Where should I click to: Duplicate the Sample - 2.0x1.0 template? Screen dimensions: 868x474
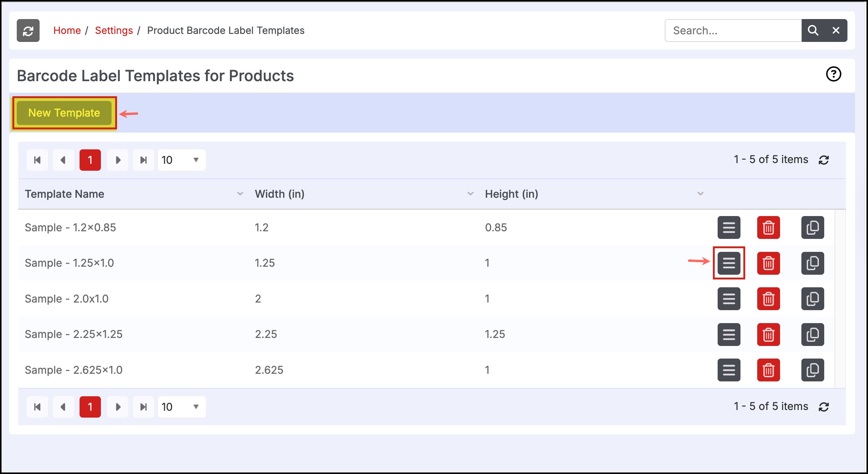click(812, 299)
